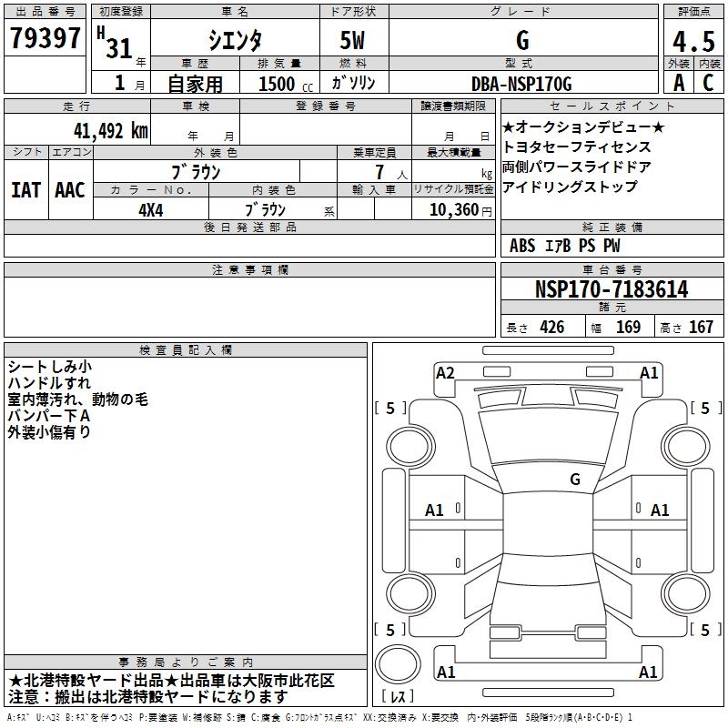The image size is (728, 728).
Task: Select the トヨタセーフティセンス sales point line
Action: (x=576, y=147)
